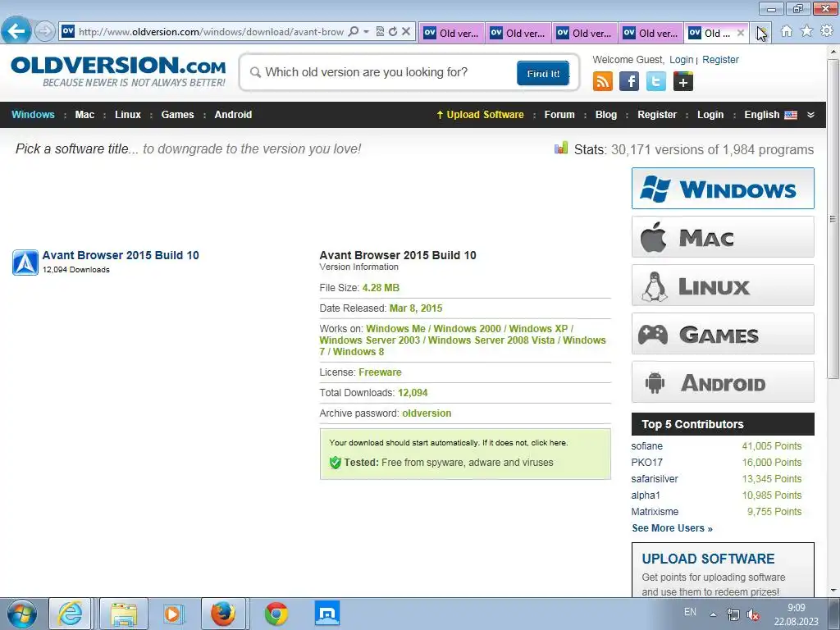Select Mac in the navigation bar
840x630 pixels.
(84, 115)
